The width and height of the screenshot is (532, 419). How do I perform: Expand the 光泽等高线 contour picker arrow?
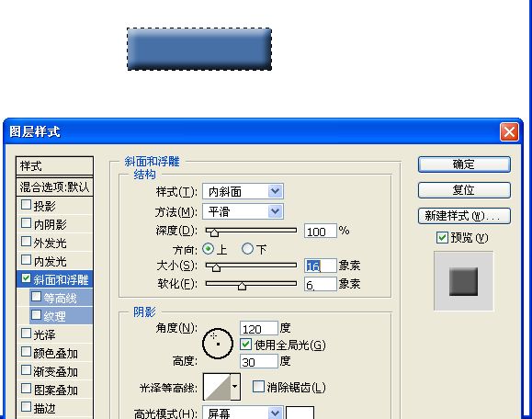(x=235, y=387)
